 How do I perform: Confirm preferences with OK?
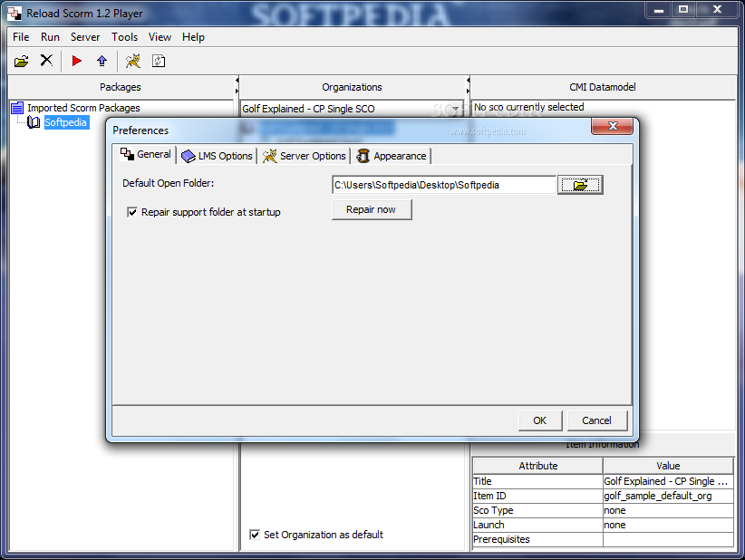540,420
